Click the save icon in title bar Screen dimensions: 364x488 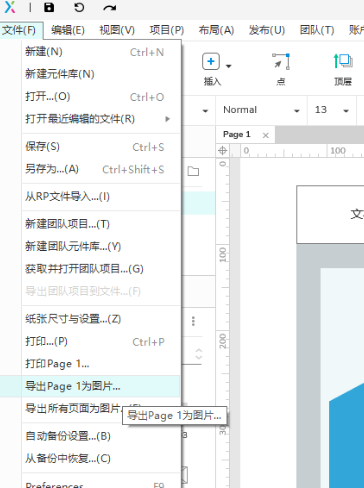point(49,7)
